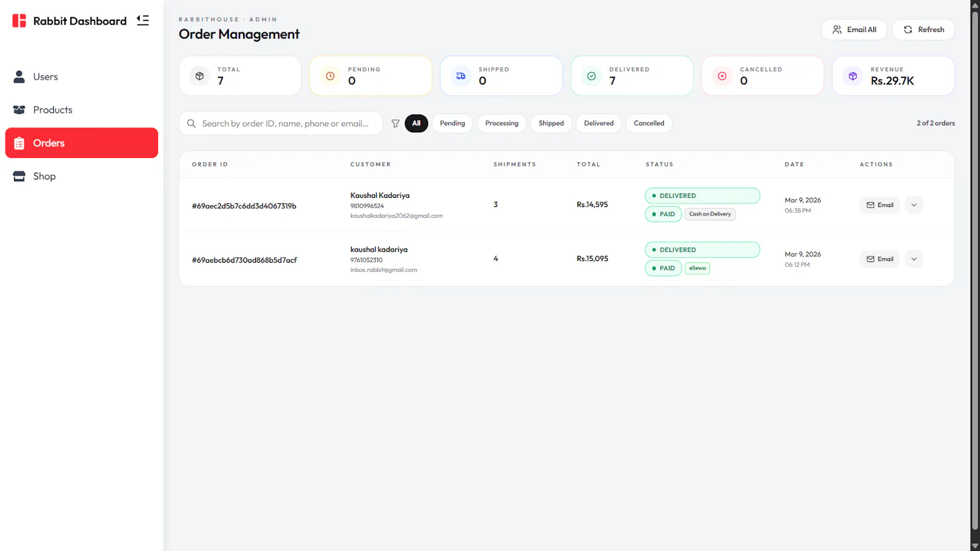The image size is (980, 551).
Task: Click the Pending card clock icon
Action: pos(330,76)
